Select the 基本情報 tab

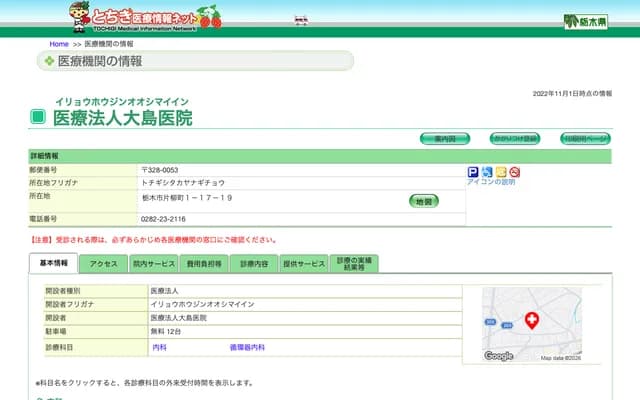(53, 263)
